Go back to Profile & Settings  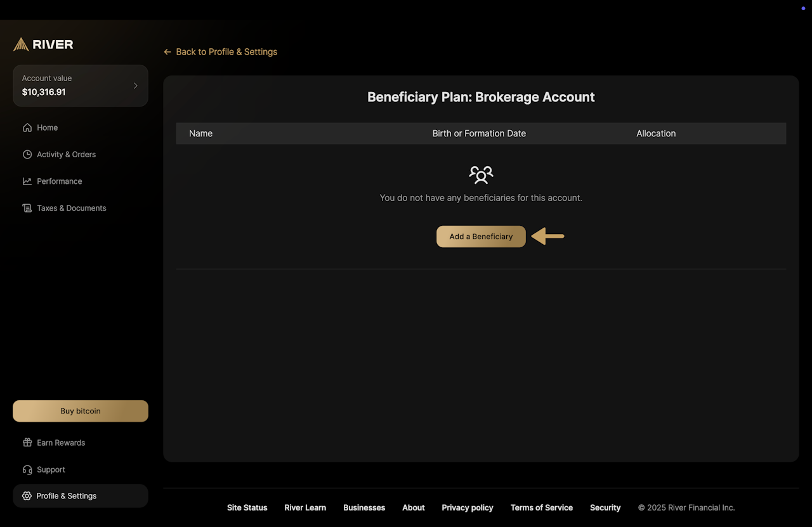pyautogui.click(x=220, y=52)
